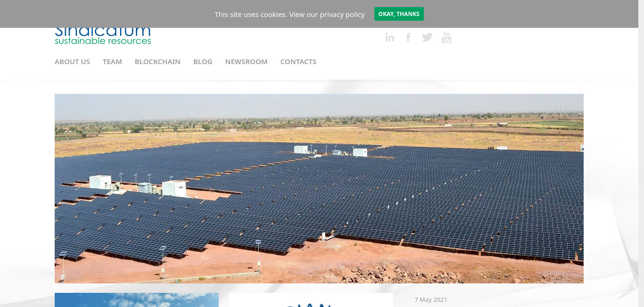Select BLOCKCHAIN in the navigation
The height and width of the screenshot is (307, 644).
click(157, 62)
